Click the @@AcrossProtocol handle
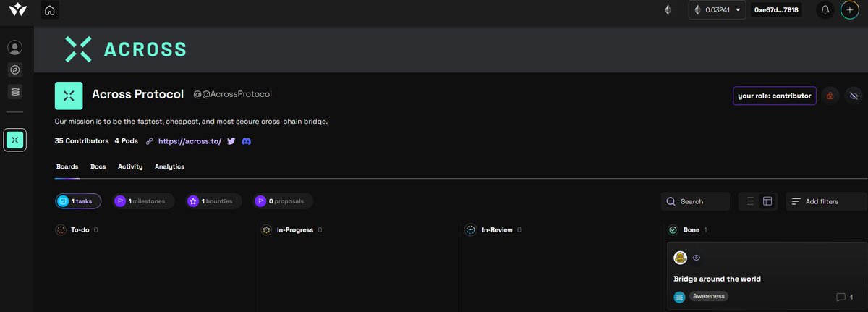This screenshot has width=868, height=312. pyautogui.click(x=232, y=95)
